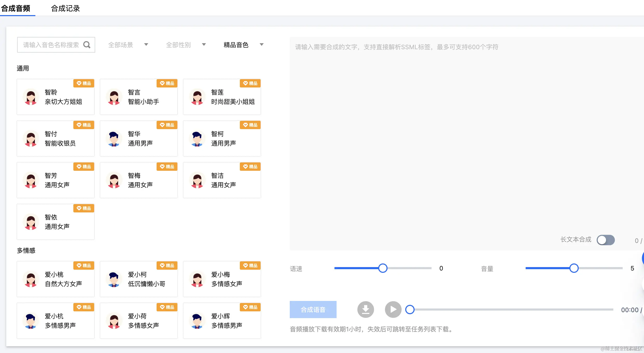
Task: Click 智付 voice avatar
Action: point(31,138)
